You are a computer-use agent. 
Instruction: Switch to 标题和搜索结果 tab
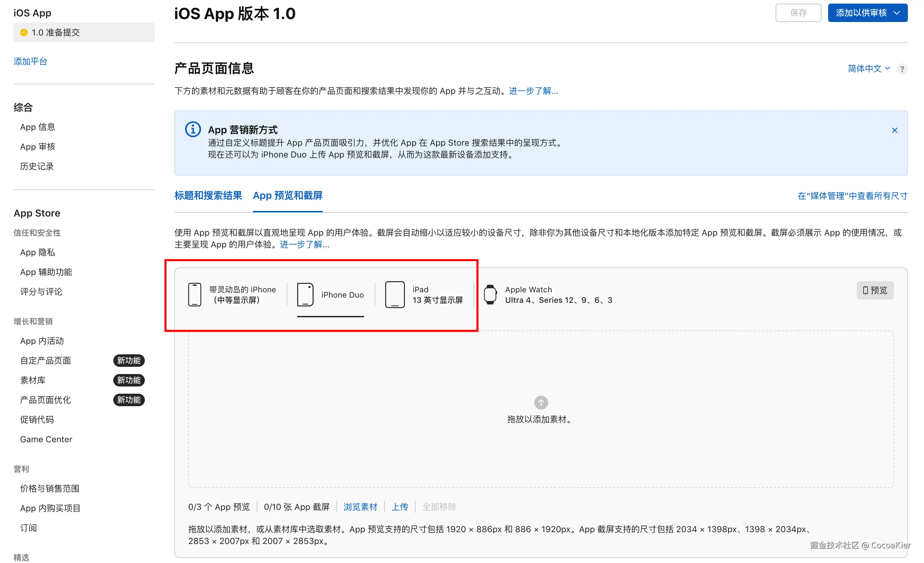[208, 196]
